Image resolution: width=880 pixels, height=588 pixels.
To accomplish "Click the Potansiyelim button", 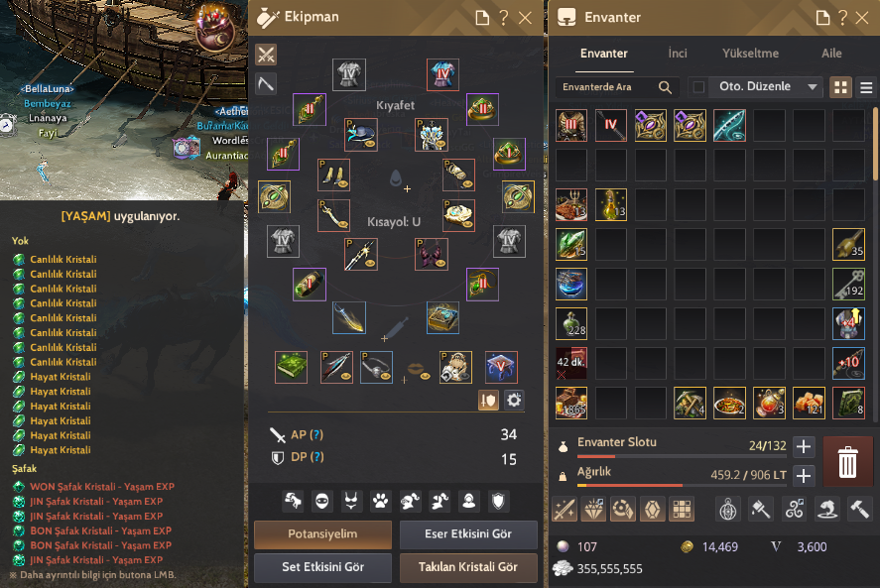I will coord(322,534).
